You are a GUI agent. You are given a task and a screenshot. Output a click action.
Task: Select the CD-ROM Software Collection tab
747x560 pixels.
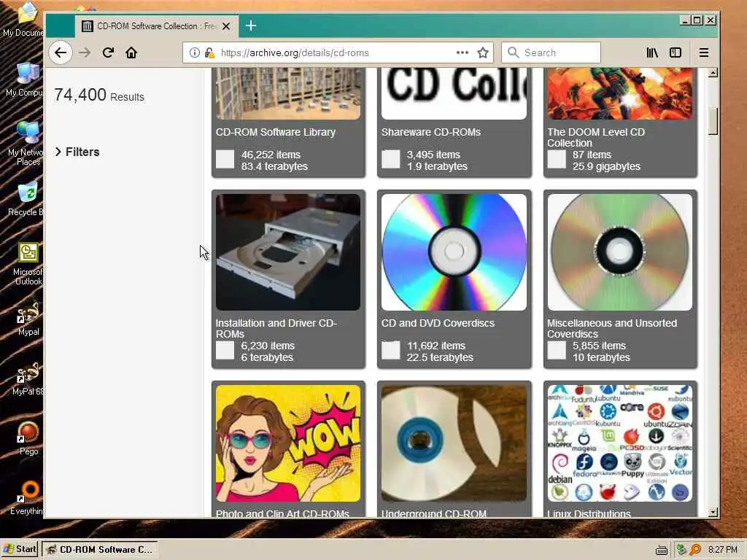pos(156,26)
